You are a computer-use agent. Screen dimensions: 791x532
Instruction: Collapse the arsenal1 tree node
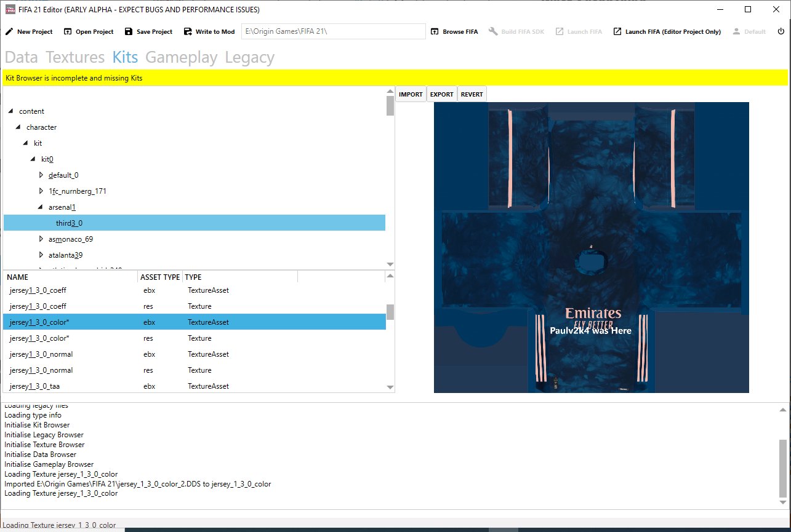point(41,207)
